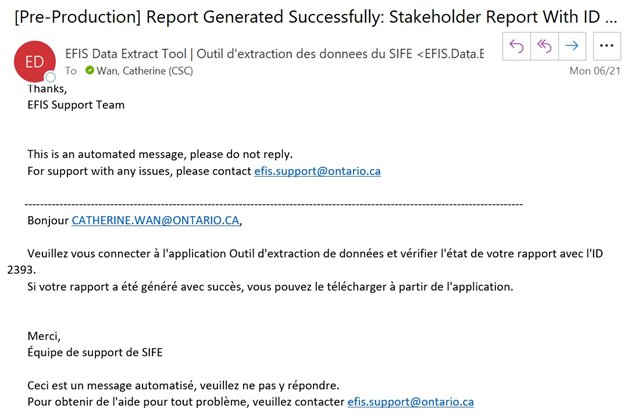Screen dimensions: 624x419
Task: Click the CATHERINE.WAN@ONTARIO.CA email link
Action: (156, 220)
